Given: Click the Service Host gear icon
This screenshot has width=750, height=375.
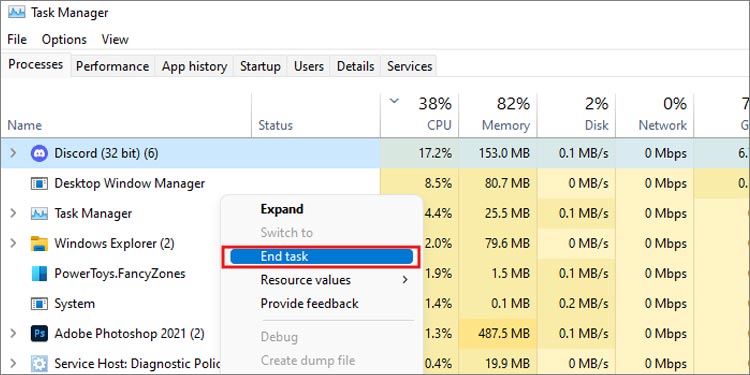Looking at the screenshot, I should 39,364.
